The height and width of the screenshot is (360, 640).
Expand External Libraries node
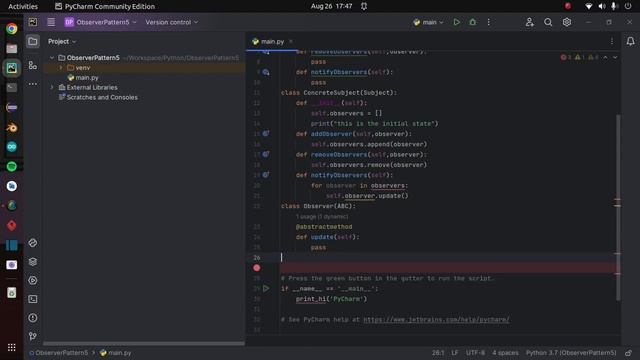tap(52, 87)
